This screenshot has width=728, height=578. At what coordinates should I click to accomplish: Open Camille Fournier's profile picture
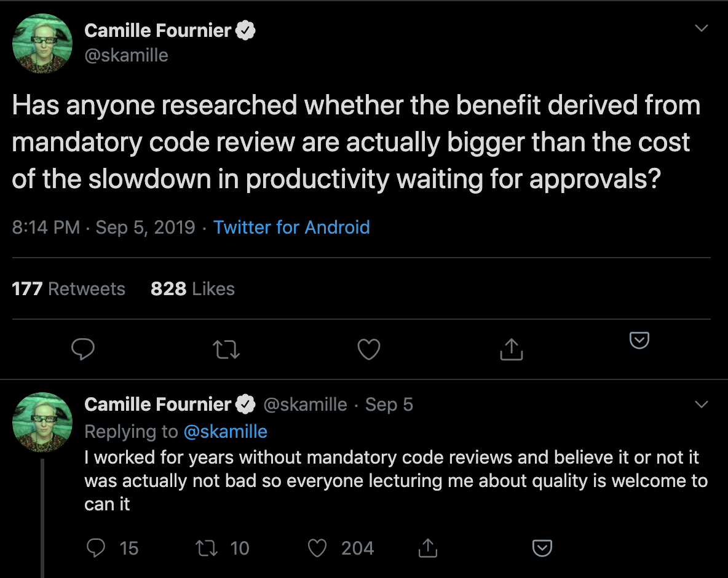tap(42, 43)
